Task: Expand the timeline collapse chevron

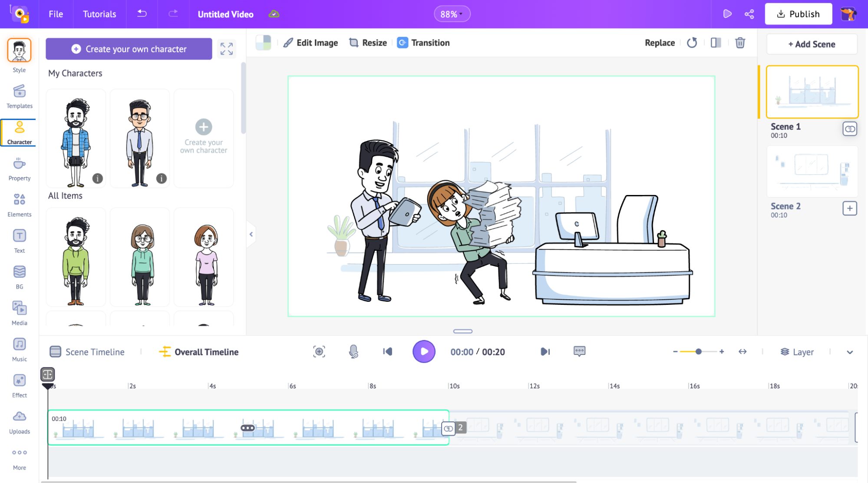Action: [850, 352]
